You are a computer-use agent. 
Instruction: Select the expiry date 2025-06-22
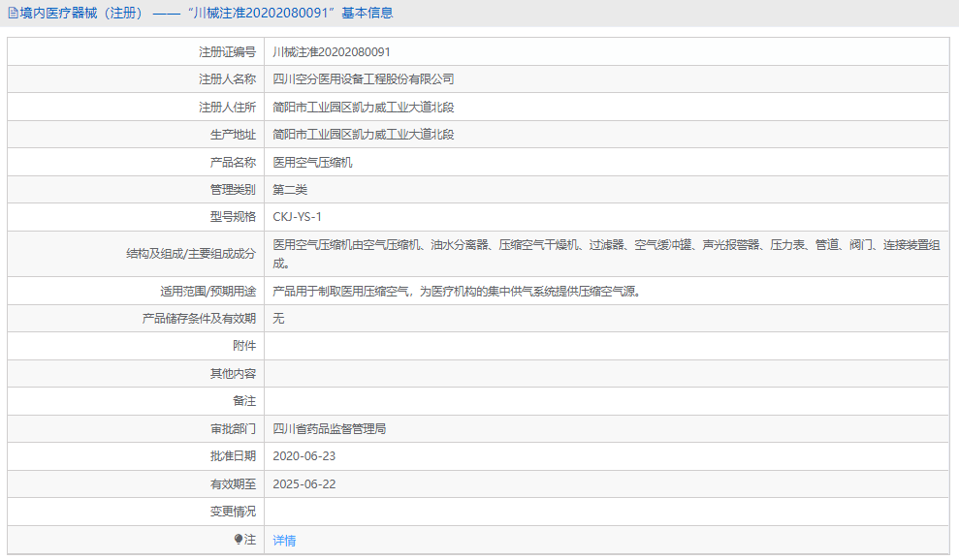tap(304, 483)
